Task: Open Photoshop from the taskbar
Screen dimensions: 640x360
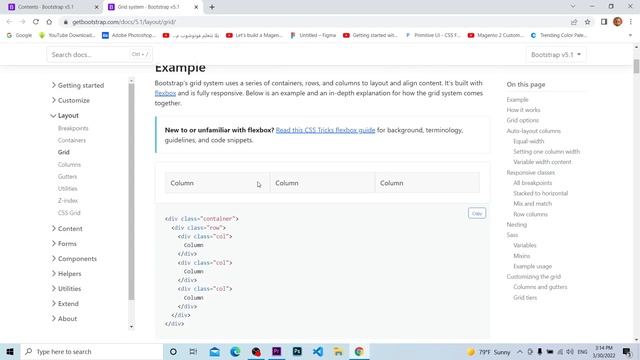Action: (x=297, y=351)
